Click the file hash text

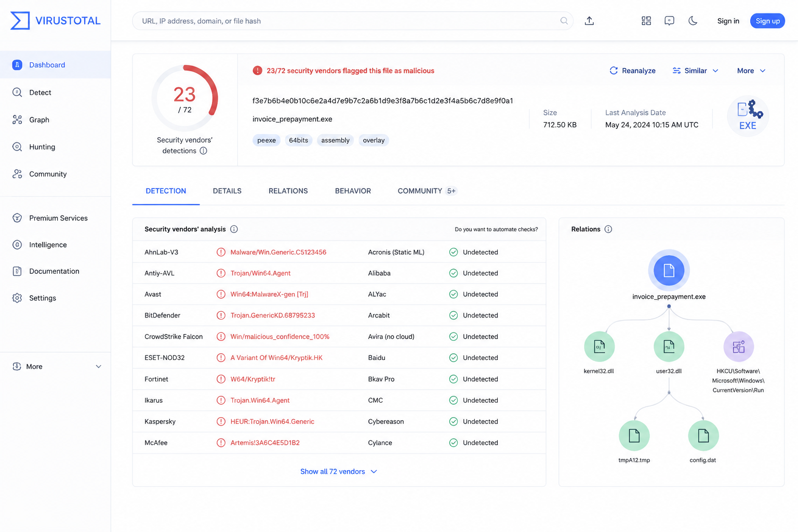[383, 101]
